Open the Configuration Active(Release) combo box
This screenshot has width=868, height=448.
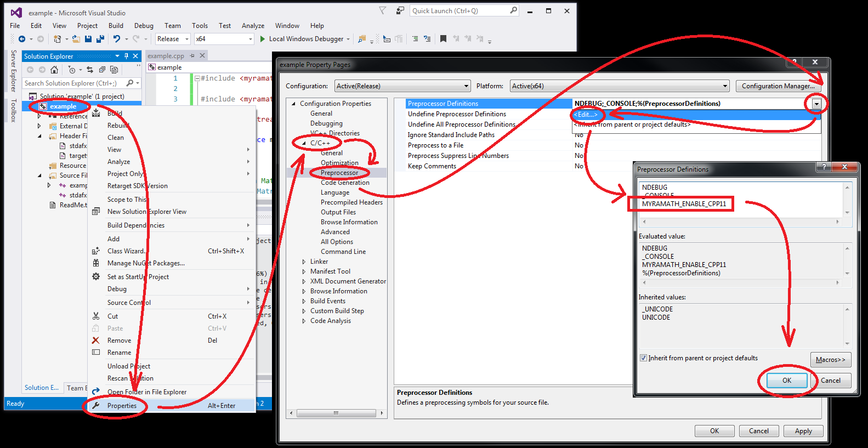(402, 86)
